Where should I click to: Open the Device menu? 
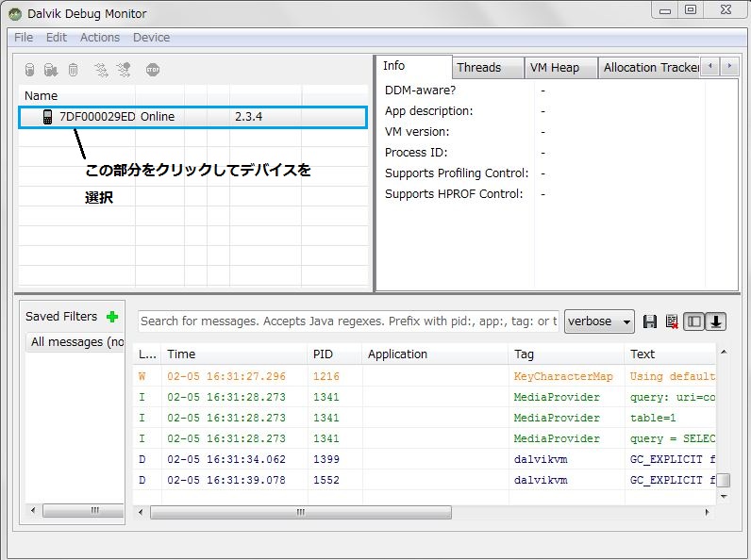pyautogui.click(x=151, y=38)
